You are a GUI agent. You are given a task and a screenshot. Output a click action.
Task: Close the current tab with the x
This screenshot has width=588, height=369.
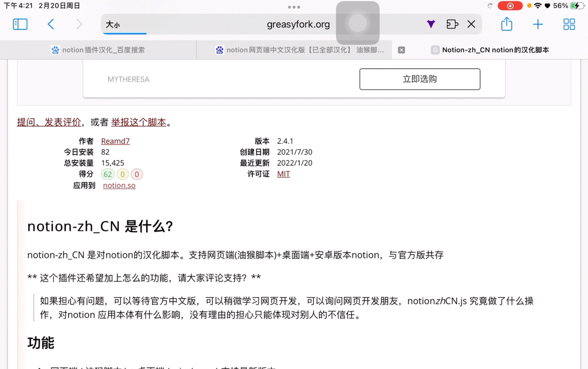pos(401,50)
